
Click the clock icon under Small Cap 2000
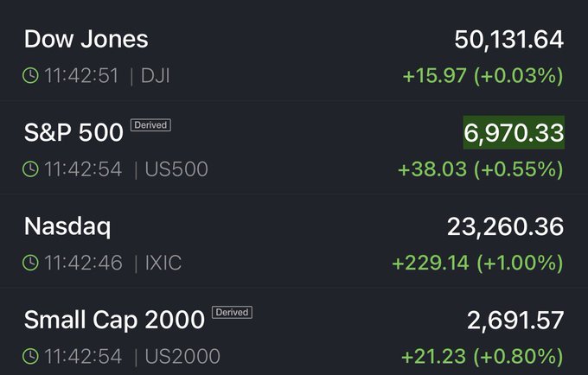(x=30, y=356)
